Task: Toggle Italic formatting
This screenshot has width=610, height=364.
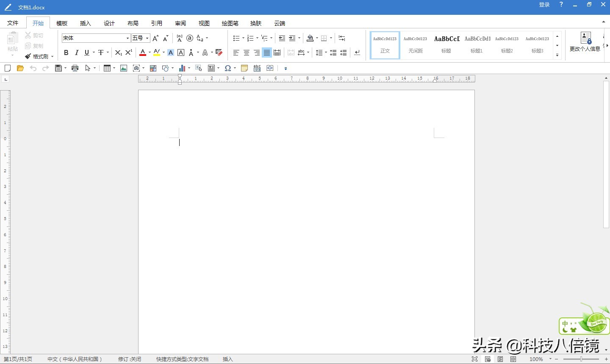Action: pos(77,52)
